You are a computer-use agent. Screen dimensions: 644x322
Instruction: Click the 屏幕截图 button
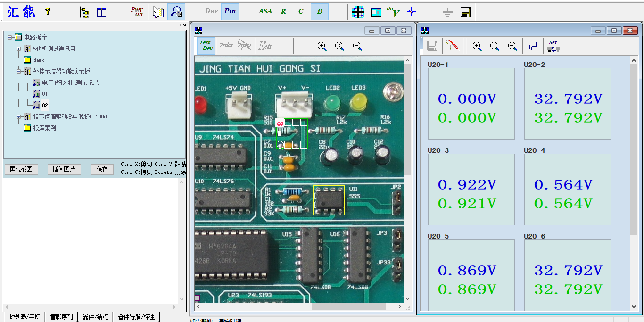(x=21, y=169)
